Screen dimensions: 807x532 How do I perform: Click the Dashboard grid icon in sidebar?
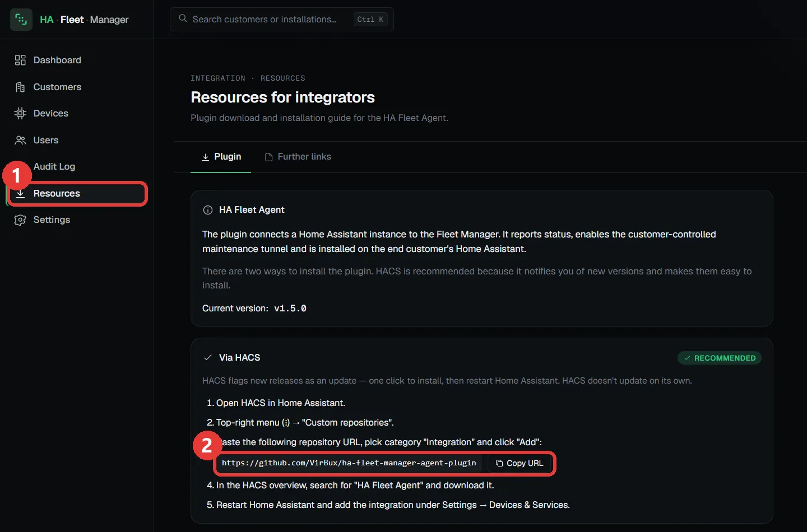click(20, 60)
